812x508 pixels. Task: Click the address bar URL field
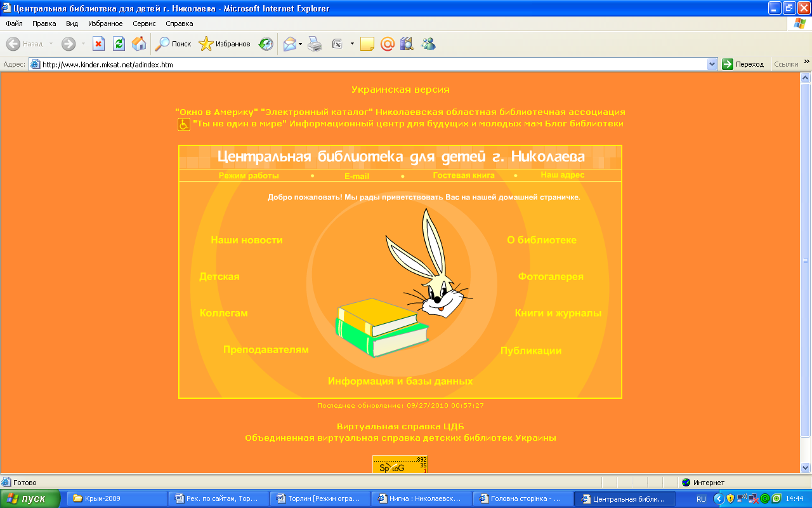pyautogui.click(x=373, y=64)
